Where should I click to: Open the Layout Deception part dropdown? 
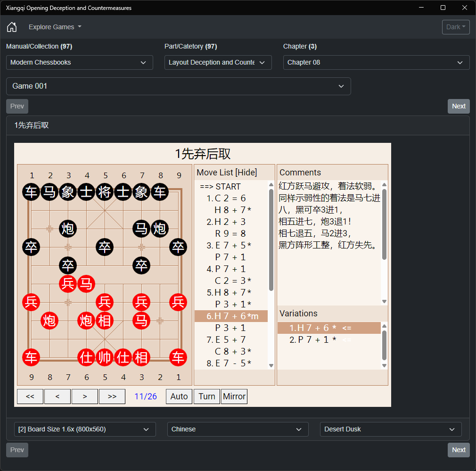(x=218, y=63)
